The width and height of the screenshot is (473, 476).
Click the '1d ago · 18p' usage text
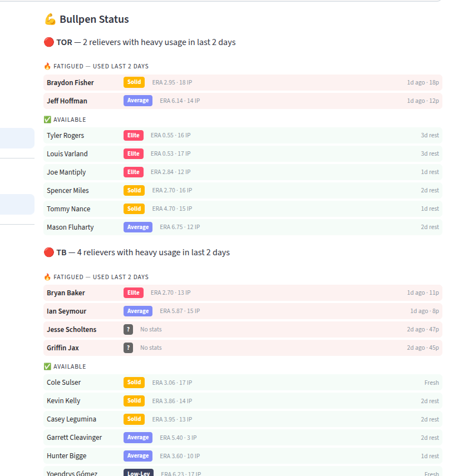[x=423, y=82]
